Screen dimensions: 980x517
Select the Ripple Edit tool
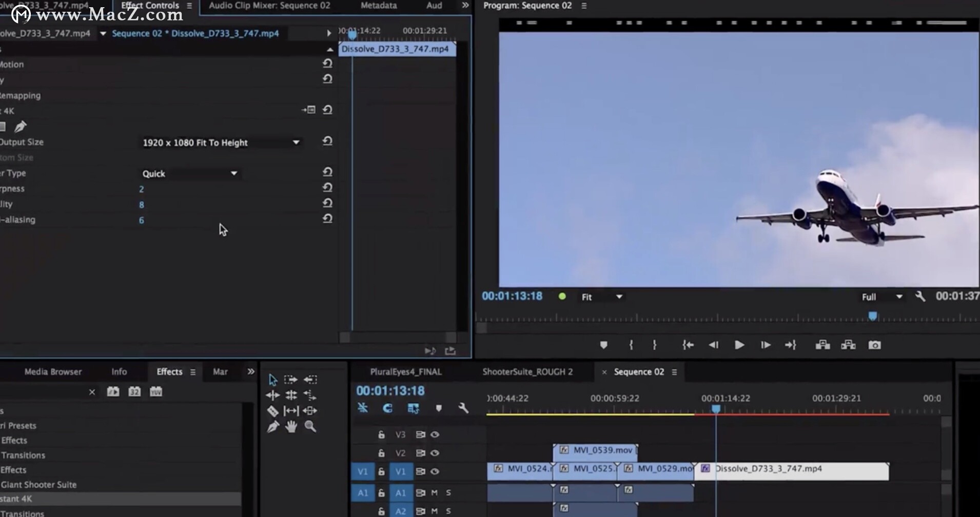coord(272,395)
